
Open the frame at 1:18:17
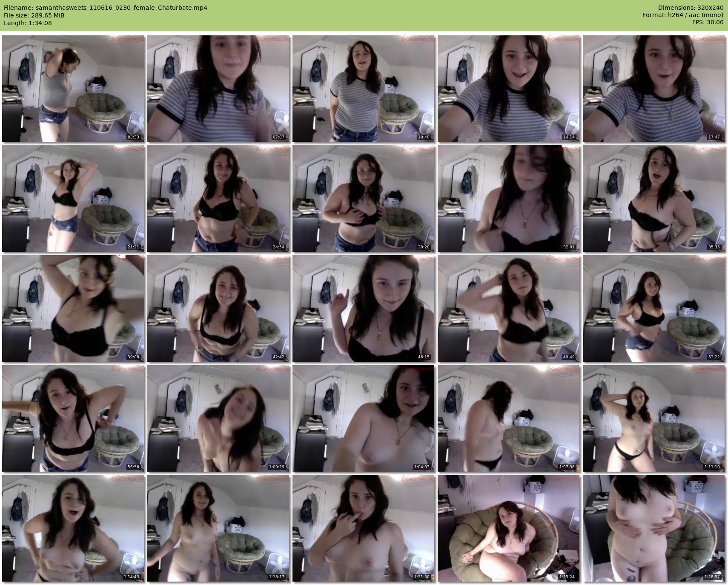218,528
